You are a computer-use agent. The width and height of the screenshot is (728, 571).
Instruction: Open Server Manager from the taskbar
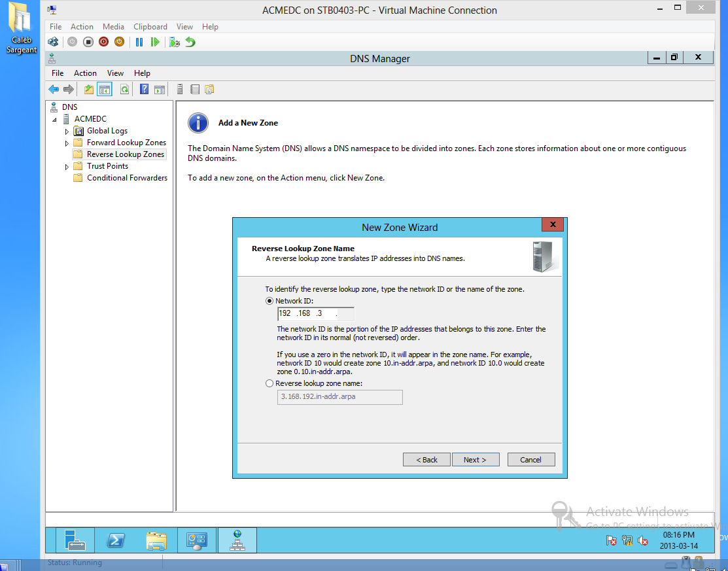[75, 540]
